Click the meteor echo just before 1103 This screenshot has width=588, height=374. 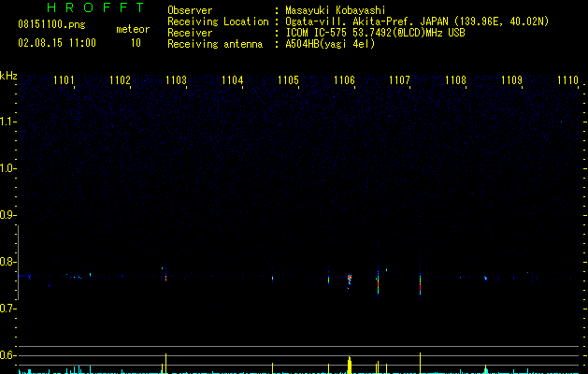(x=165, y=278)
